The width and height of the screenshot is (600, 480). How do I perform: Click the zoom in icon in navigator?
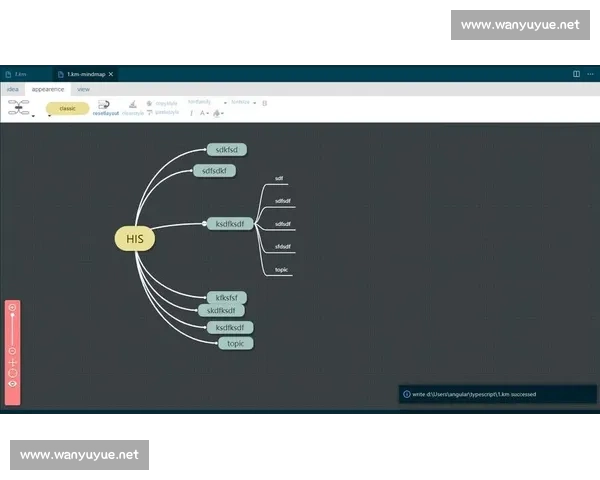click(12, 307)
